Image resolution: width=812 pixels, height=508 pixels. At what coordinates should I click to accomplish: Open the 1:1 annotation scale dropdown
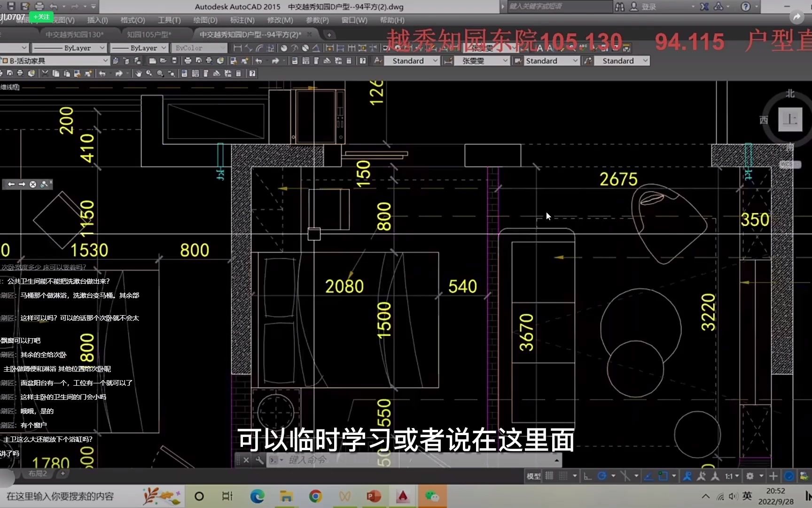(732, 476)
